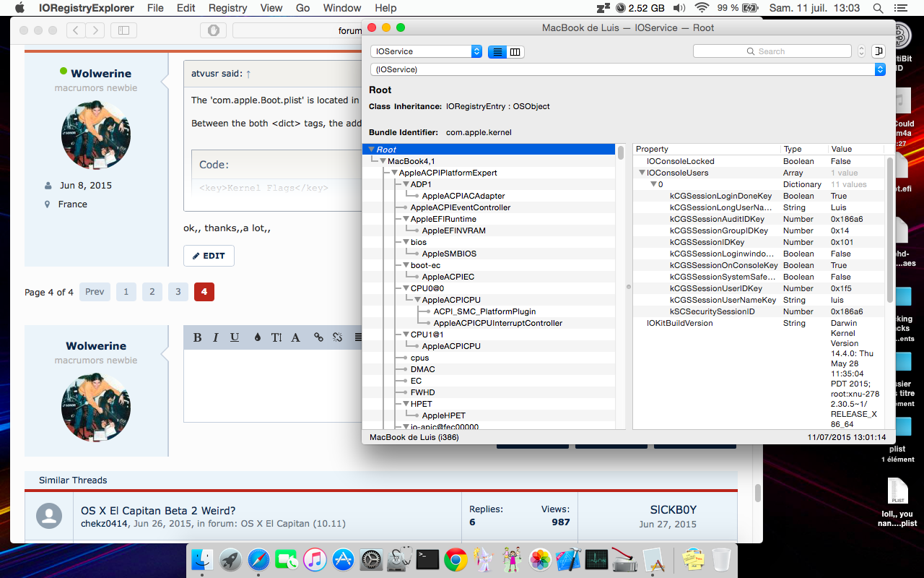Collapse the CPU0@0 tree node

(406, 288)
